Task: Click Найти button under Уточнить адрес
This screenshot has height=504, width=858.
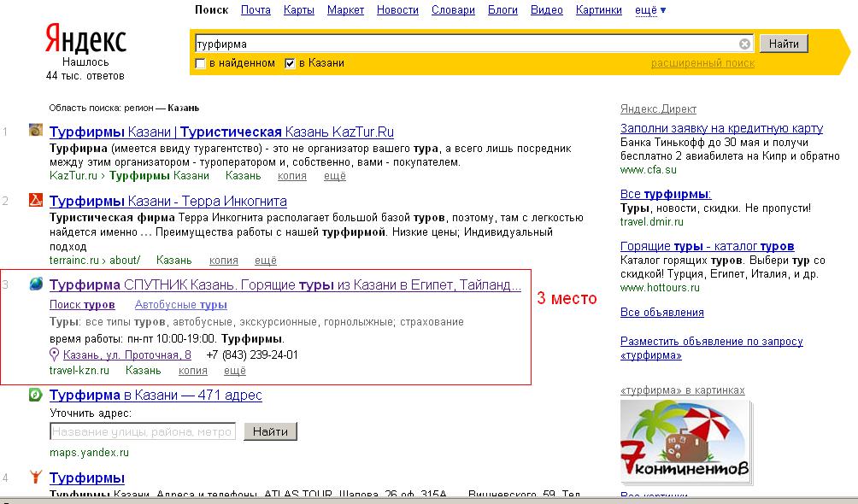Action: (x=270, y=431)
